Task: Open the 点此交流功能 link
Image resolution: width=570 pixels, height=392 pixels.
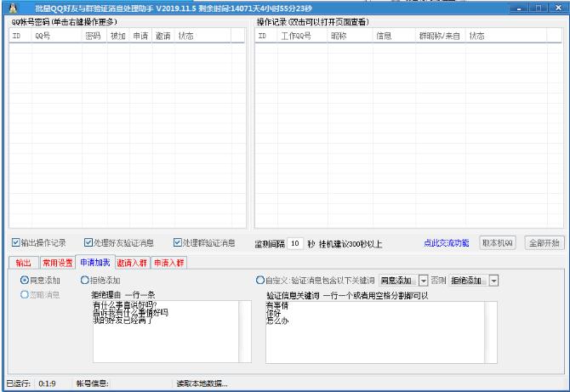Action: point(447,243)
